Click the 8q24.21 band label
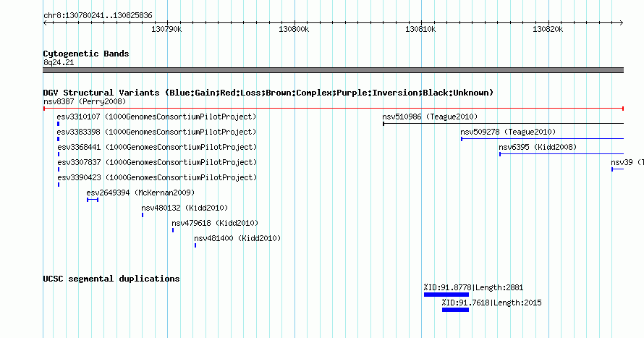Image resolution: width=644 pixels, height=338 pixels. [x=59, y=62]
